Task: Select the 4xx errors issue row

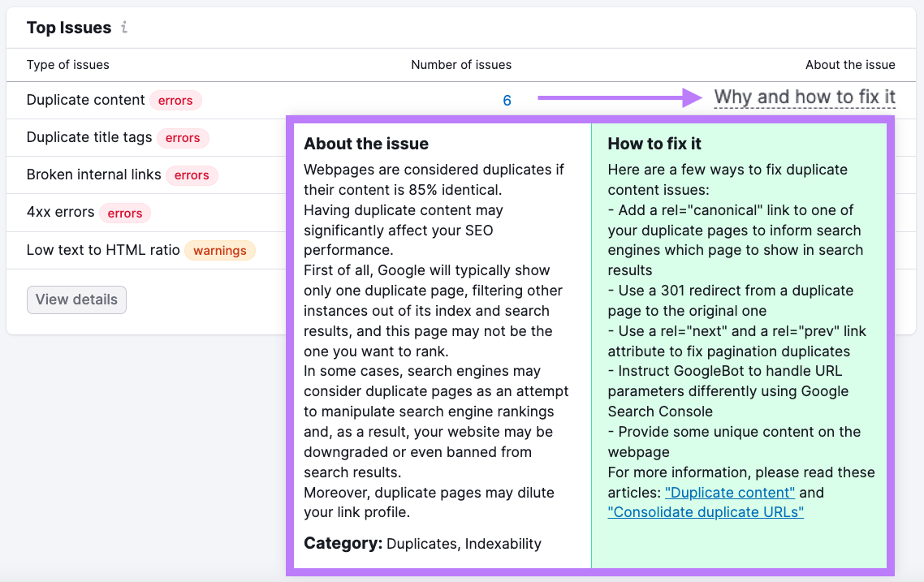Action: (58, 212)
